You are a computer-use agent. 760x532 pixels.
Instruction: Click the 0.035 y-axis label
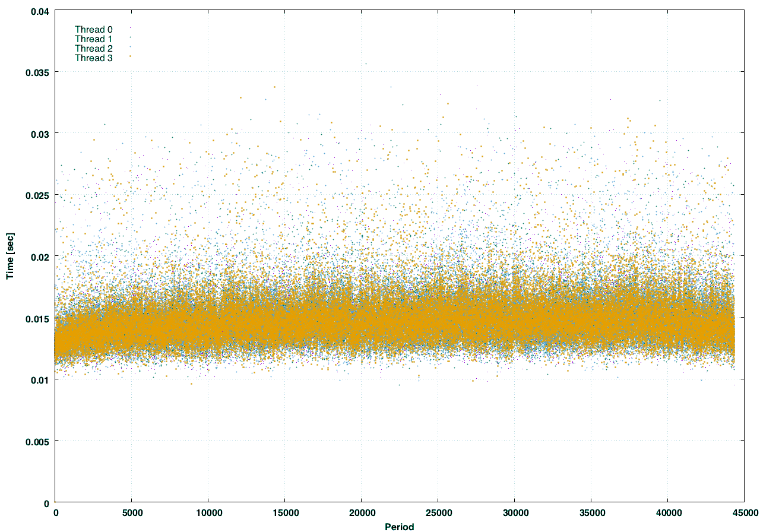tap(36, 72)
